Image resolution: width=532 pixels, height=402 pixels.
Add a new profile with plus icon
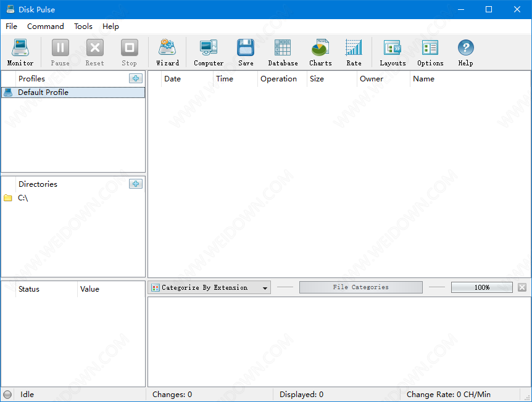pyautogui.click(x=136, y=78)
